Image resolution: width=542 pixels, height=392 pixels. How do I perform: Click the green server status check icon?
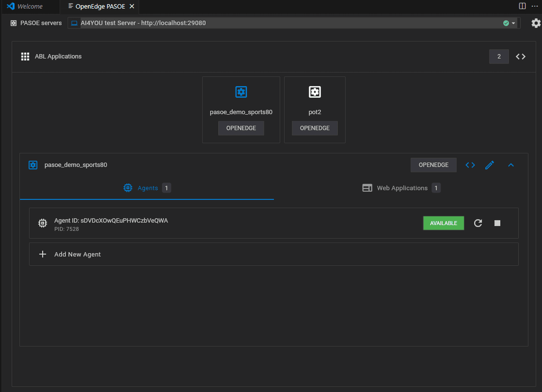(x=506, y=23)
